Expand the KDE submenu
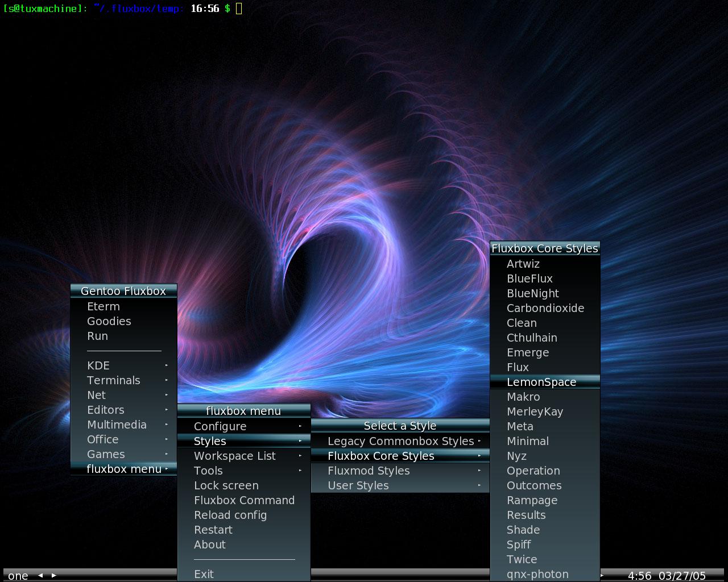The image size is (728, 582). [x=124, y=365]
